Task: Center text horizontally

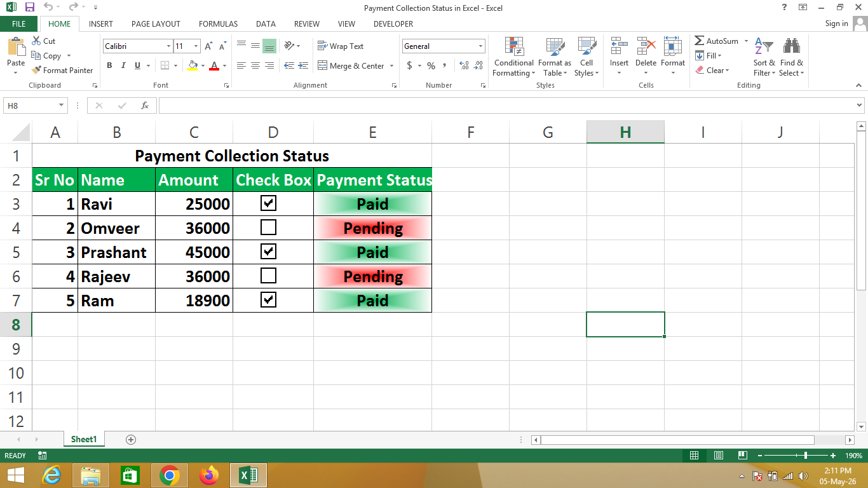Action: tap(255, 65)
